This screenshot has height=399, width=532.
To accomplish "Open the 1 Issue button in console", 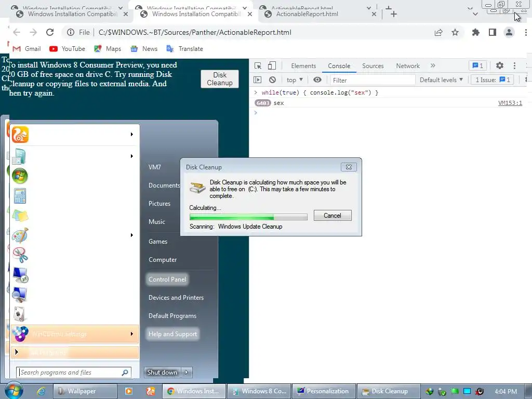I will click(493, 79).
